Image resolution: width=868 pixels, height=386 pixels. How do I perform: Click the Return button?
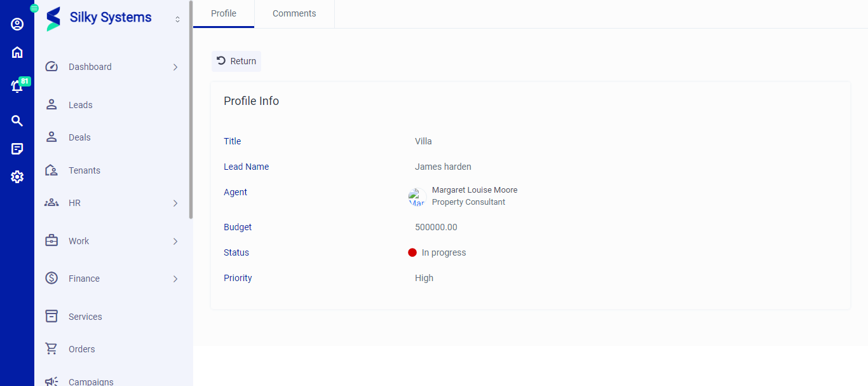click(236, 61)
